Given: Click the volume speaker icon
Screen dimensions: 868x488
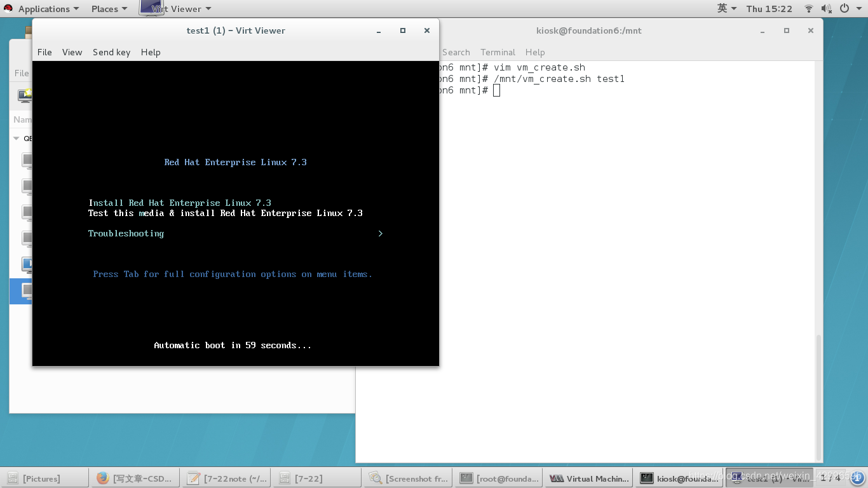Looking at the screenshot, I should 826,9.
